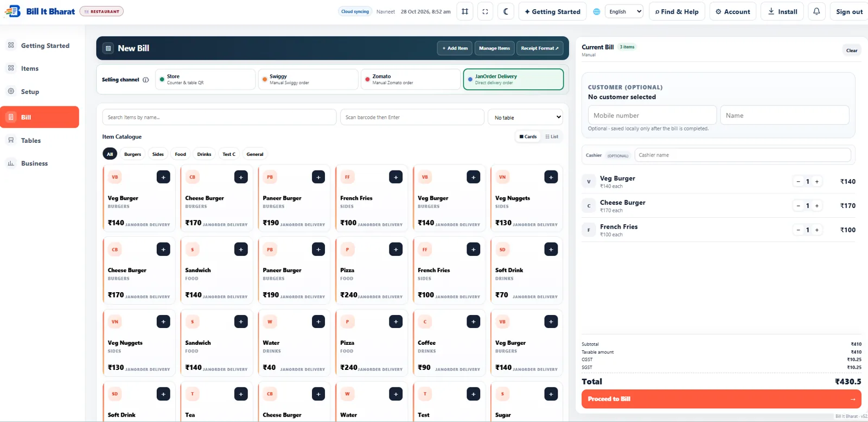The height and width of the screenshot is (422, 868).
Task: Select the Zomato selling channel
Action: [x=410, y=79]
